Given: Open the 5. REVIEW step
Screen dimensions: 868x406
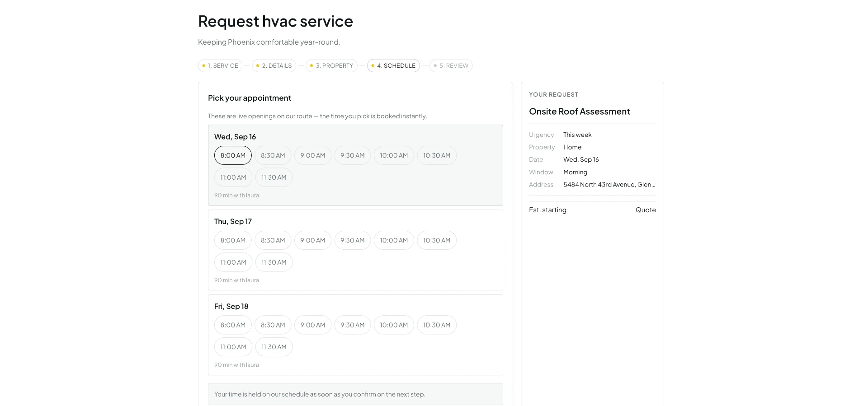Looking at the screenshot, I should click(x=451, y=65).
